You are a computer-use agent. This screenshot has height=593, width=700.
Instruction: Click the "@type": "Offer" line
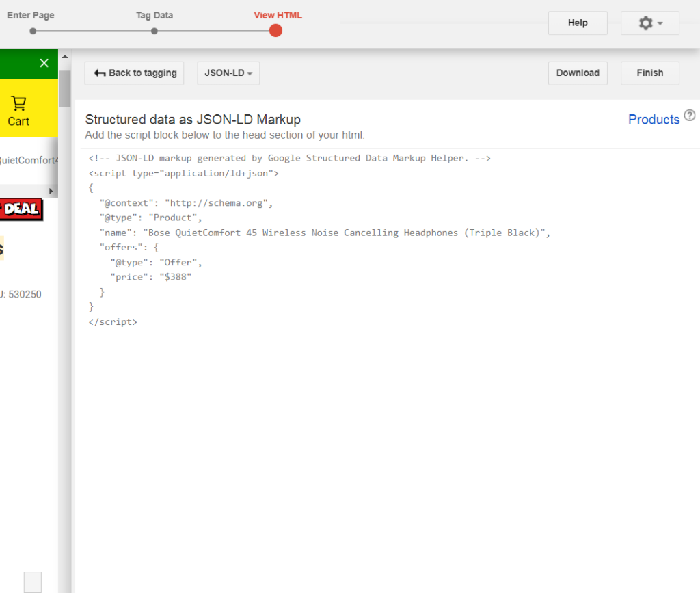pos(157,262)
